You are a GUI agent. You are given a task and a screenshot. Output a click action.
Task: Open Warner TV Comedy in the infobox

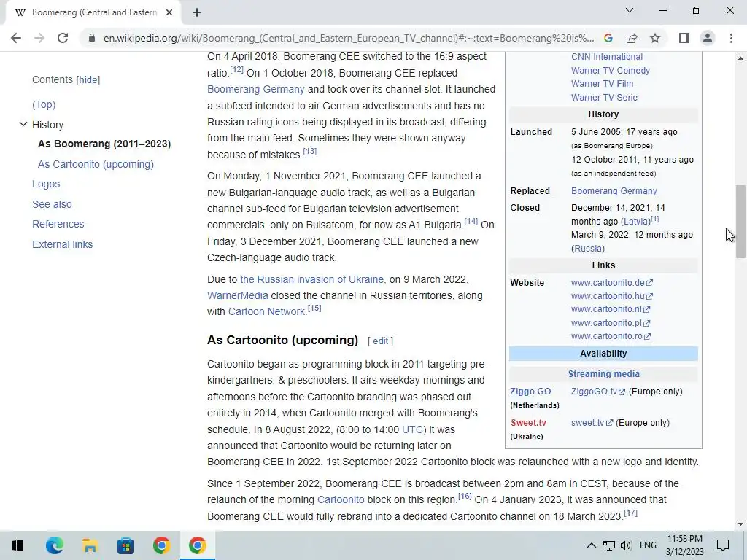(x=611, y=71)
